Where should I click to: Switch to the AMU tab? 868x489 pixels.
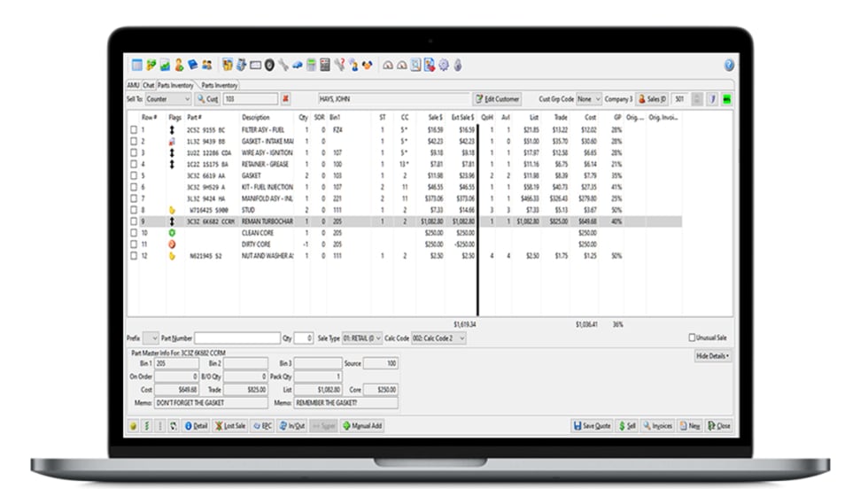(x=133, y=85)
